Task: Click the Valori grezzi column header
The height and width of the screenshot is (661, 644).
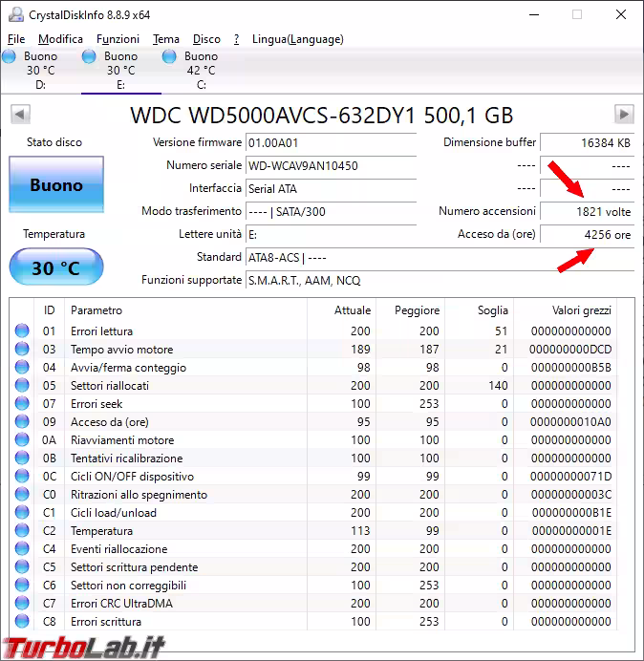Action: coord(580,310)
